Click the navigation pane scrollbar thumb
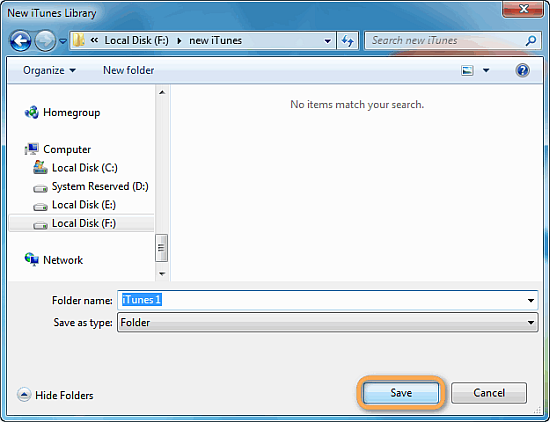The width and height of the screenshot is (550, 422). [x=161, y=248]
